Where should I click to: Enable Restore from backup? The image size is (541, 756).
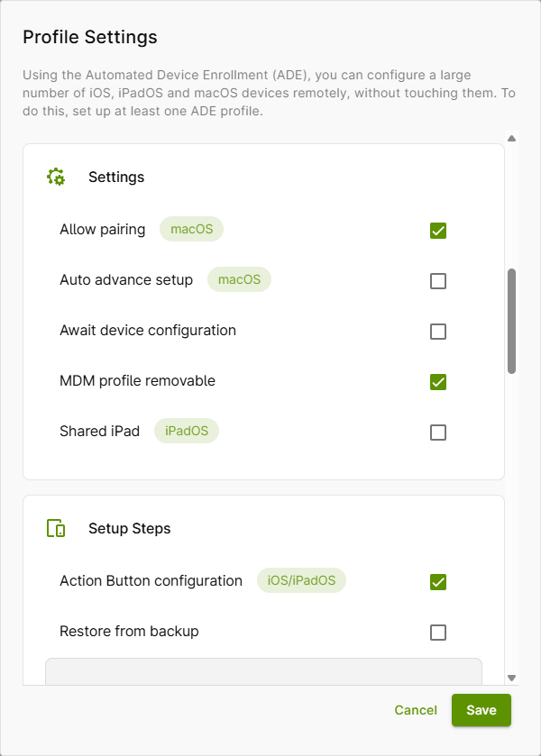point(437,632)
